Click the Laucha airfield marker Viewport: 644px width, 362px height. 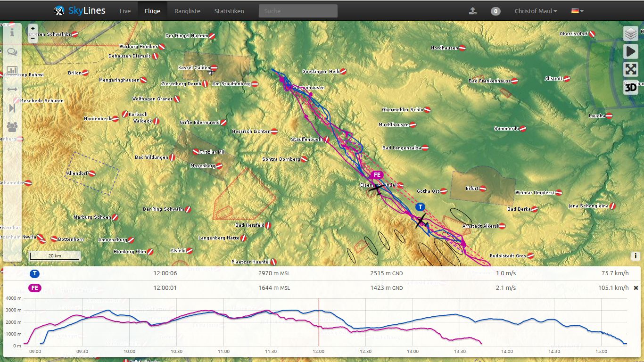pyautogui.click(x=609, y=116)
